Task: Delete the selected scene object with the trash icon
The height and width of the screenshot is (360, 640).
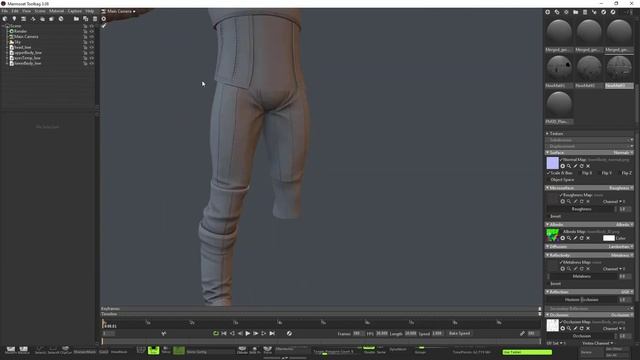Action: click(x=95, y=19)
